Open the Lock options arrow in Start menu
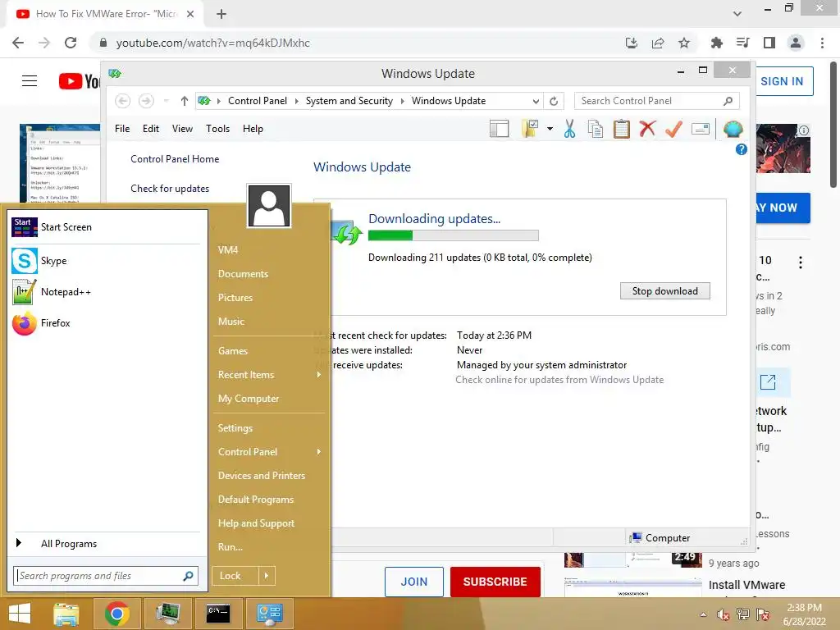The image size is (840, 630). coord(267,576)
